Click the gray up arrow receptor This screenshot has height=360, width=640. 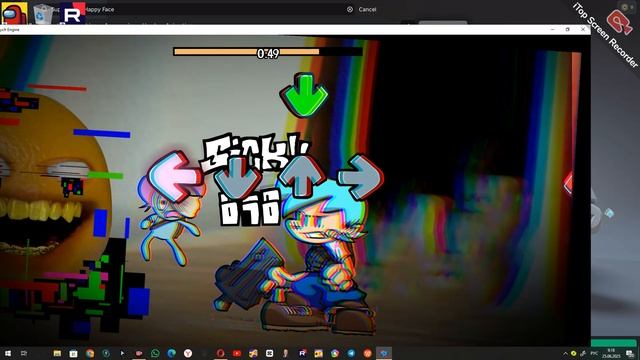pos(302,176)
